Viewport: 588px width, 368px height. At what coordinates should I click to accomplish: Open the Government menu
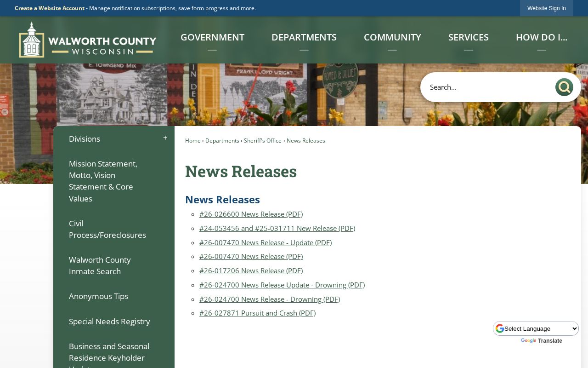point(212,37)
